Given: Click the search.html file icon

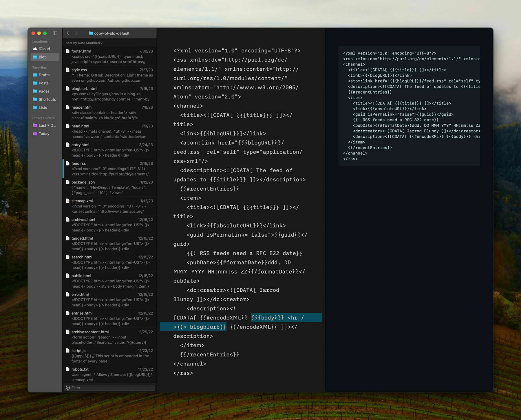Looking at the screenshot, I should pos(67,257).
